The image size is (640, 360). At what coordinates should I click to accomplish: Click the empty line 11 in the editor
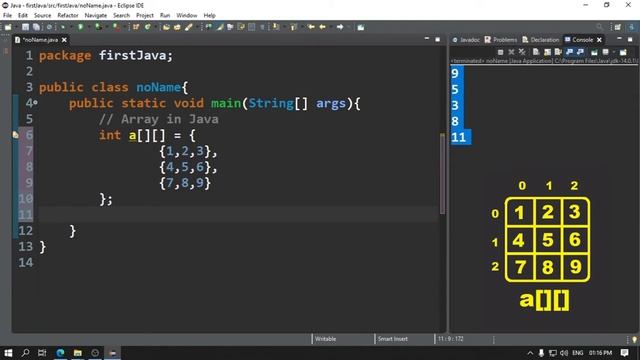click(x=238, y=215)
